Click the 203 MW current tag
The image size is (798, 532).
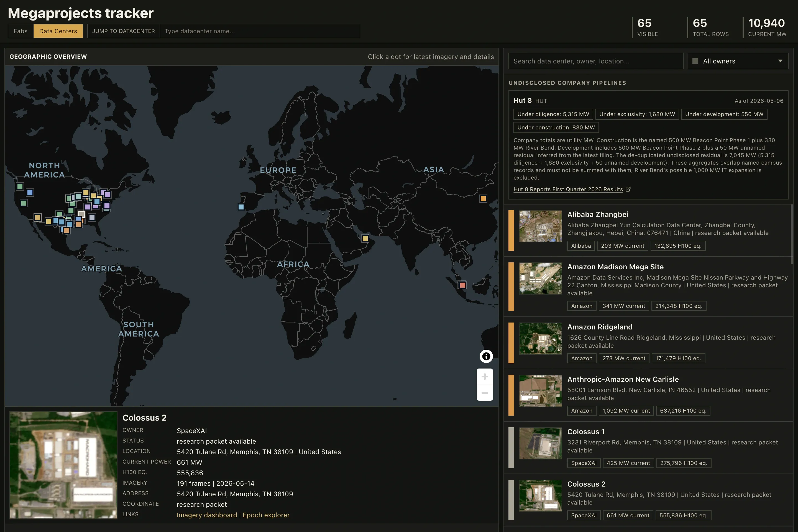tap(622, 246)
